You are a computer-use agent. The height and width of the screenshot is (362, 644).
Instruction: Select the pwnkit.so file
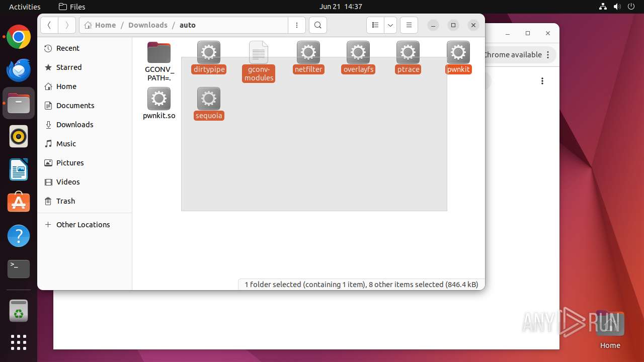coord(159,104)
